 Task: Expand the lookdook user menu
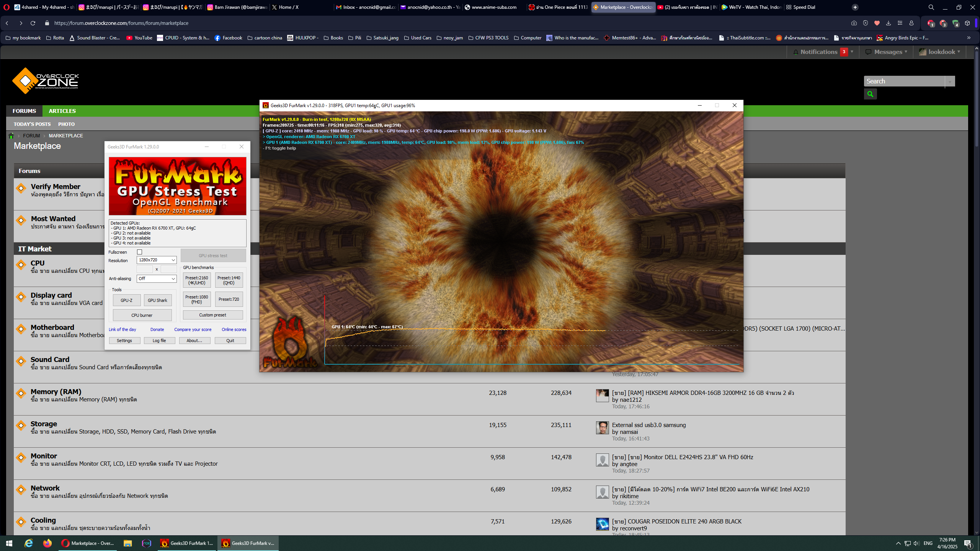point(940,52)
